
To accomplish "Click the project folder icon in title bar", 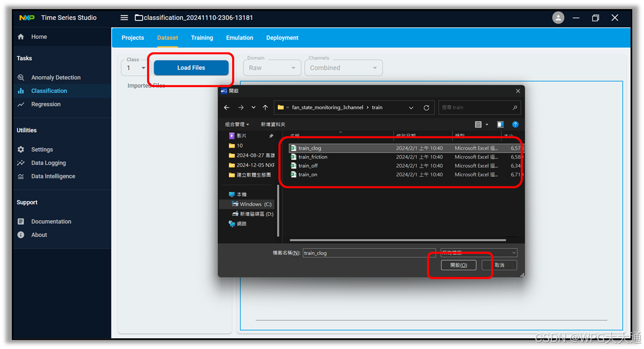I will 139,18.
